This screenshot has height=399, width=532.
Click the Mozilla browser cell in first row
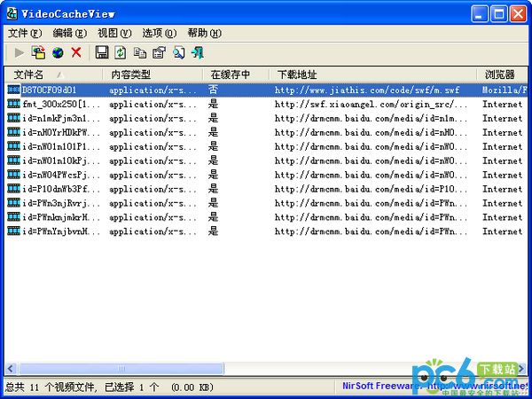pos(505,90)
